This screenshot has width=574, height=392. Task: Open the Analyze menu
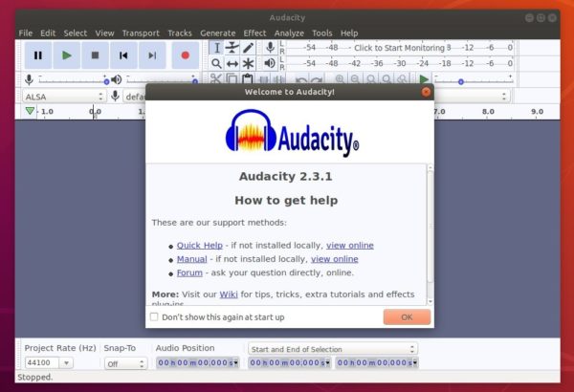pos(289,33)
